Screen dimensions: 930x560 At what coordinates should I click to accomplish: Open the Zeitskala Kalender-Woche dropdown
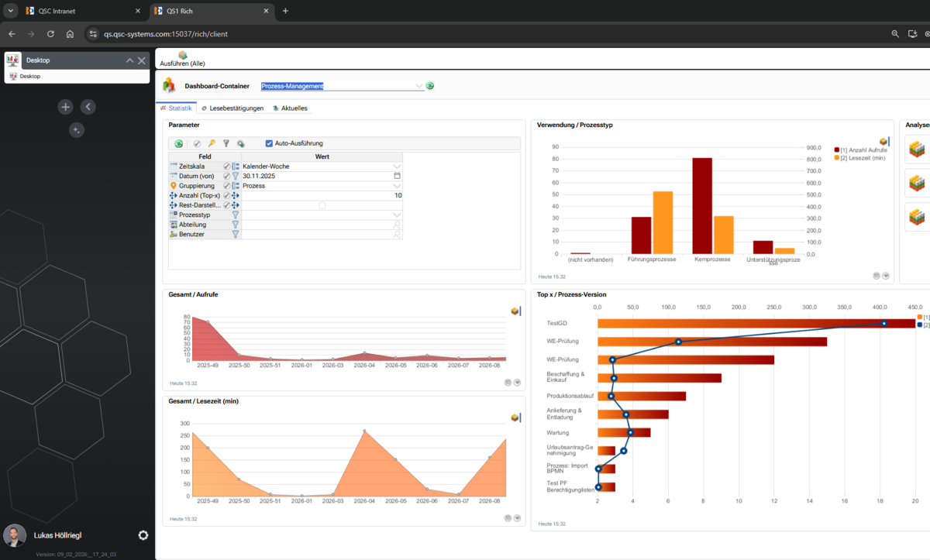[x=397, y=167]
